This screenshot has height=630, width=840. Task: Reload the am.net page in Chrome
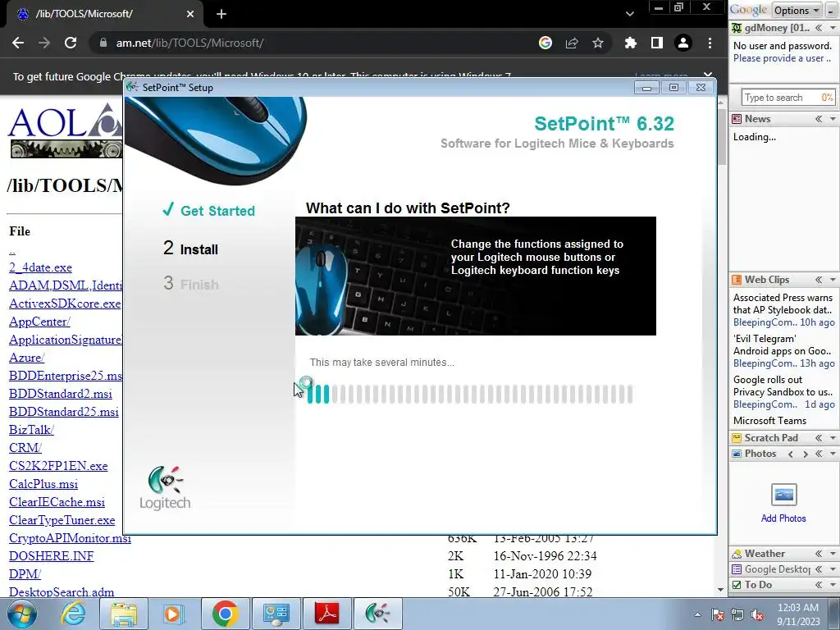pos(71,43)
